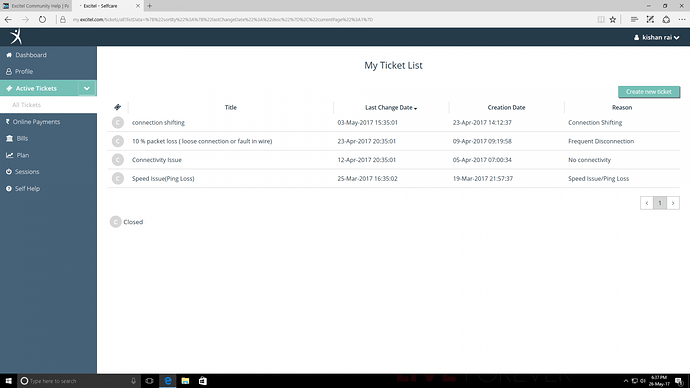The height and width of the screenshot is (388, 690).
Task: Open the connection shifting ticket
Action: click(158, 122)
